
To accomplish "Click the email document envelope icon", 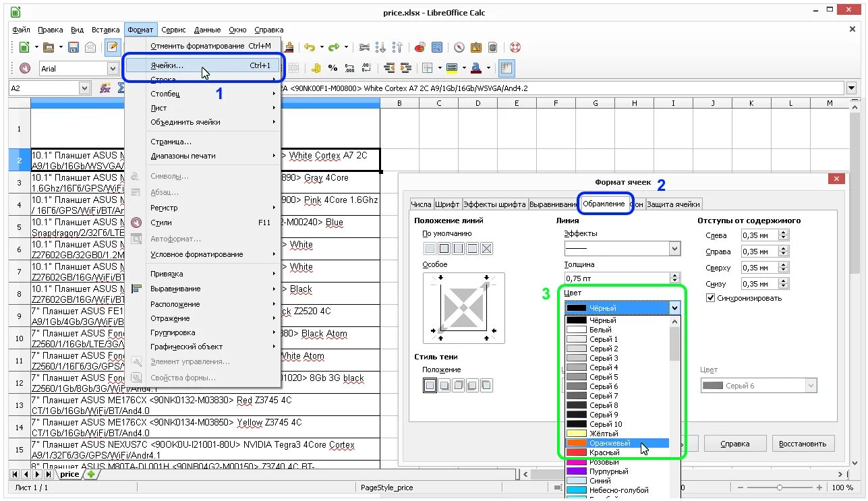I will [x=90, y=47].
